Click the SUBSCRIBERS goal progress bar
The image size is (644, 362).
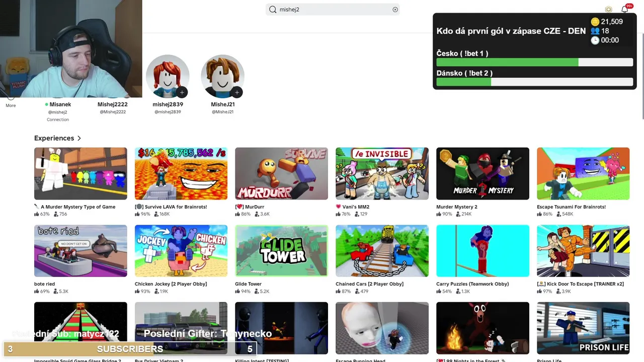click(x=130, y=349)
